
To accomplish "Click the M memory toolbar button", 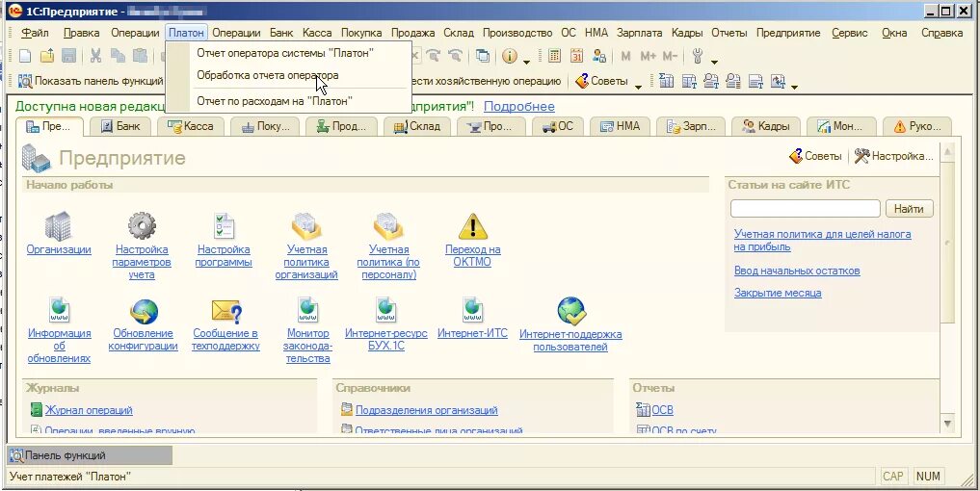I will tap(625, 56).
